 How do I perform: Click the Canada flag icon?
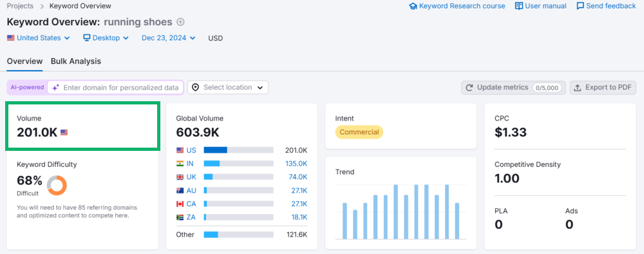pyautogui.click(x=180, y=204)
